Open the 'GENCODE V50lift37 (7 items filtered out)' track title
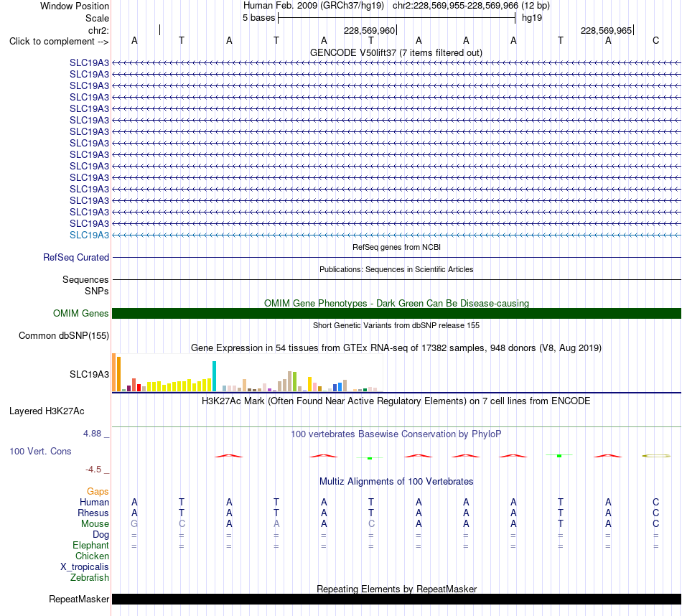 (396, 52)
